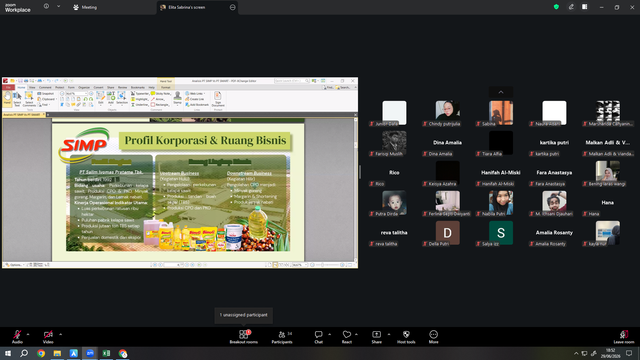Select Chindy putrijulia's video tile
Image resolution: width=640 pixels, height=360 pixels.
447,113
